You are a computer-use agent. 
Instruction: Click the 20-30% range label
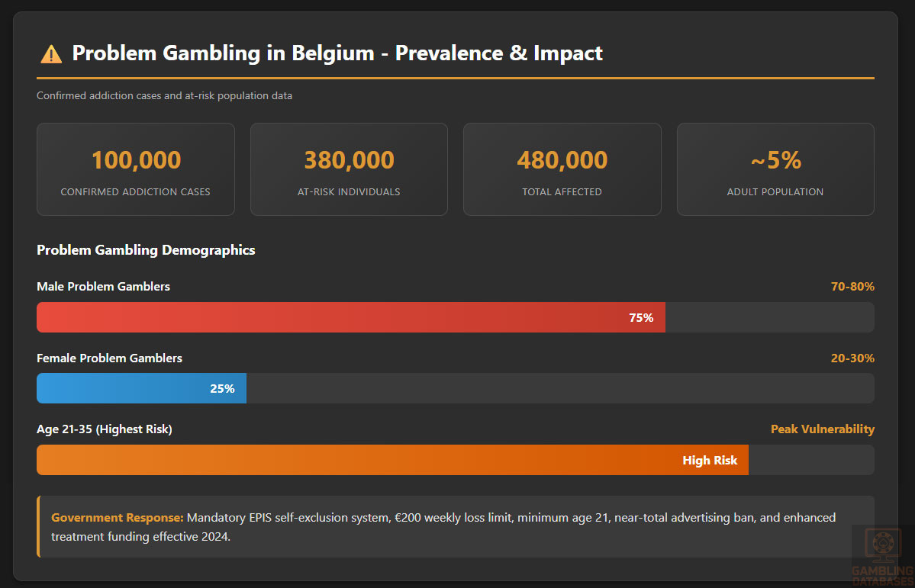852,358
